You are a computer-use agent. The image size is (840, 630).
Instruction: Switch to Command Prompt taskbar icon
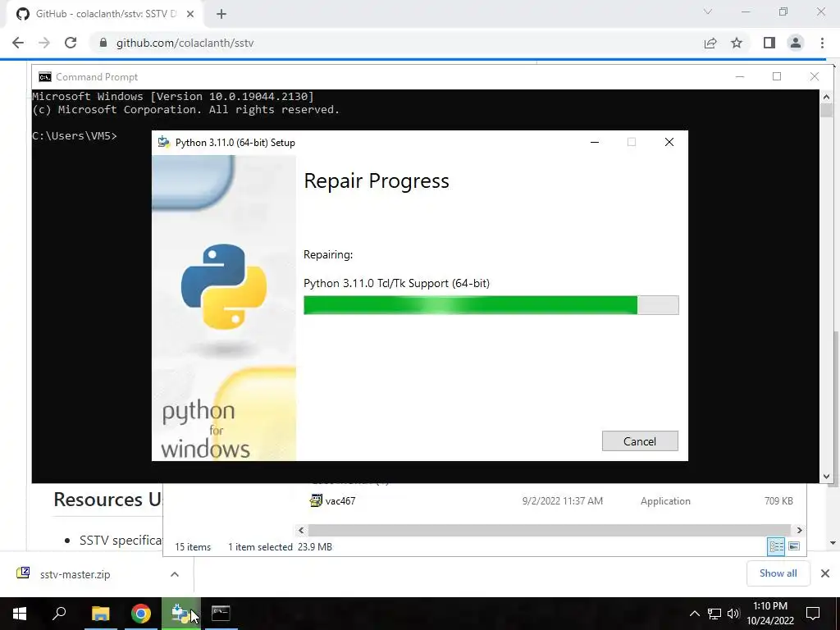pyautogui.click(x=221, y=614)
